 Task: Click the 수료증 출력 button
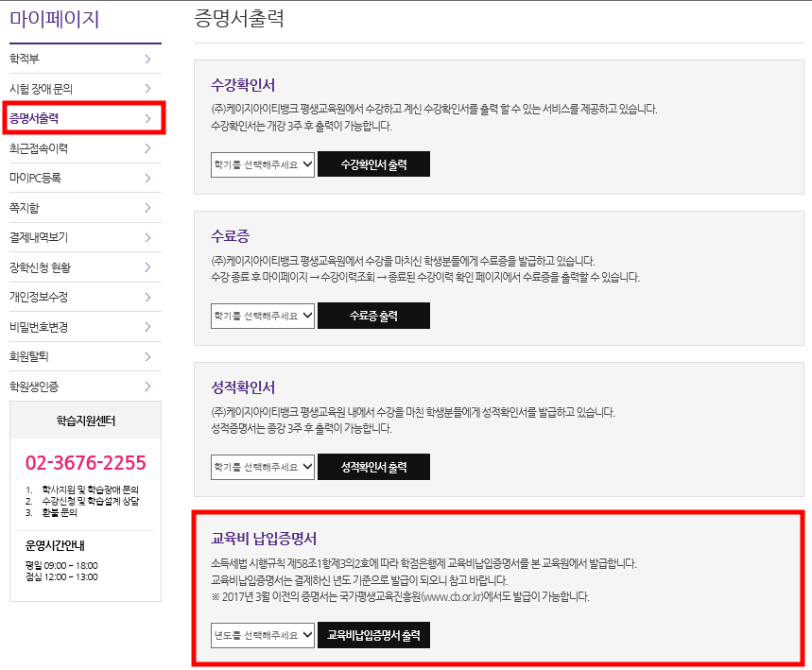click(x=374, y=316)
